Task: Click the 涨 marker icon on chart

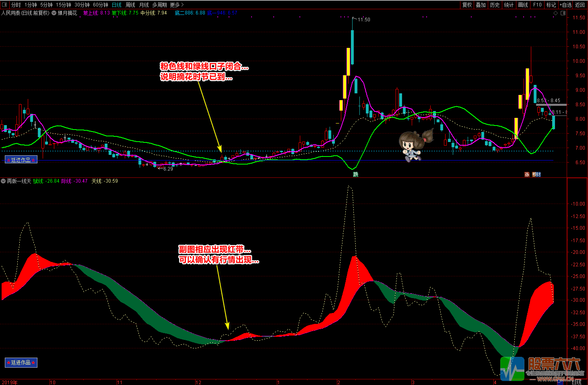Action: coord(527,174)
